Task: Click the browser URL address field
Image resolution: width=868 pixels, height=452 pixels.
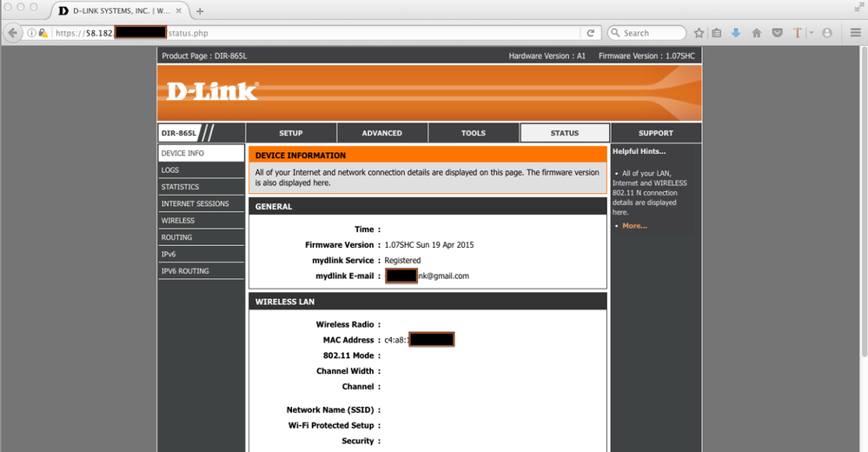Action: [x=315, y=33]
